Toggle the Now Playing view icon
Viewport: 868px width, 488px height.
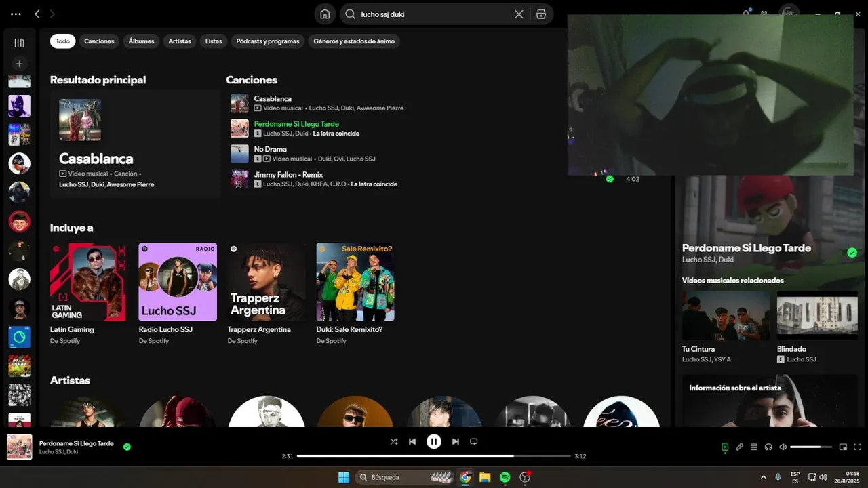[x=725, y=447]
